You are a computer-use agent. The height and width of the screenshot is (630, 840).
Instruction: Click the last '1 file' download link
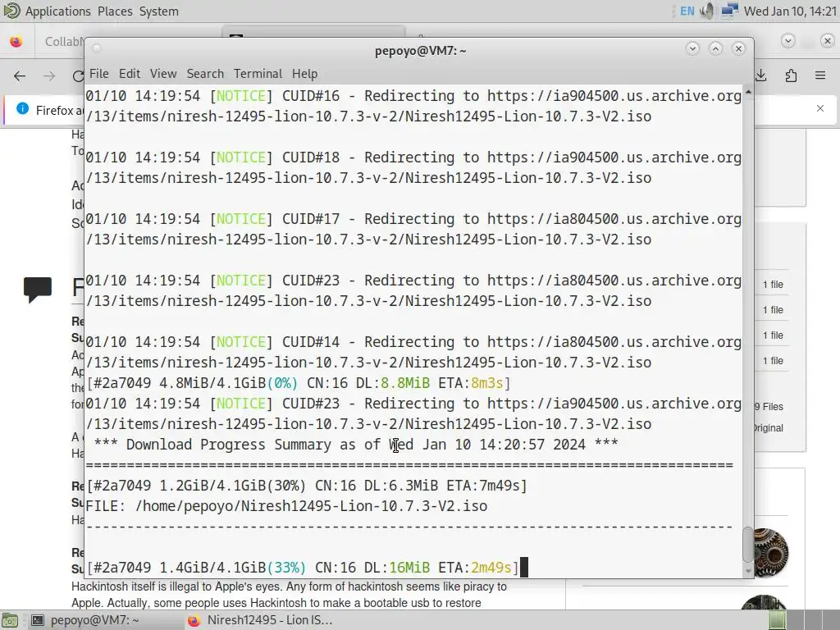[x=773, y=361]
